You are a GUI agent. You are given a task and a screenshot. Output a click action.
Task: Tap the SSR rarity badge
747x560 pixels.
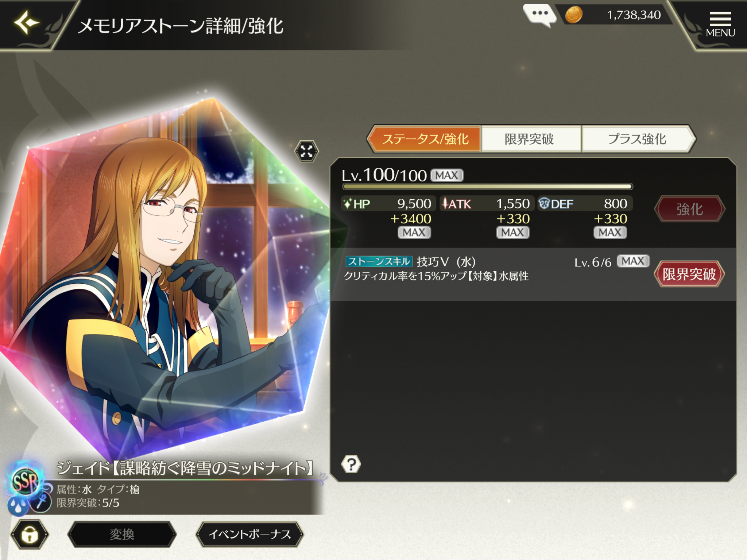(x=25, y=482)
